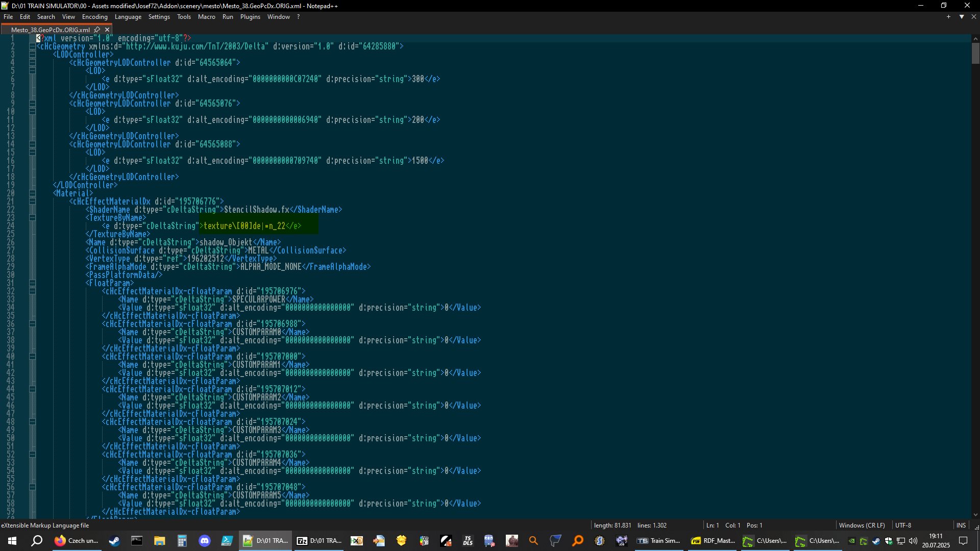The image size is (980, 551).
Task: Open Firefox Czech window in taskbar
Action: (77, 541)
